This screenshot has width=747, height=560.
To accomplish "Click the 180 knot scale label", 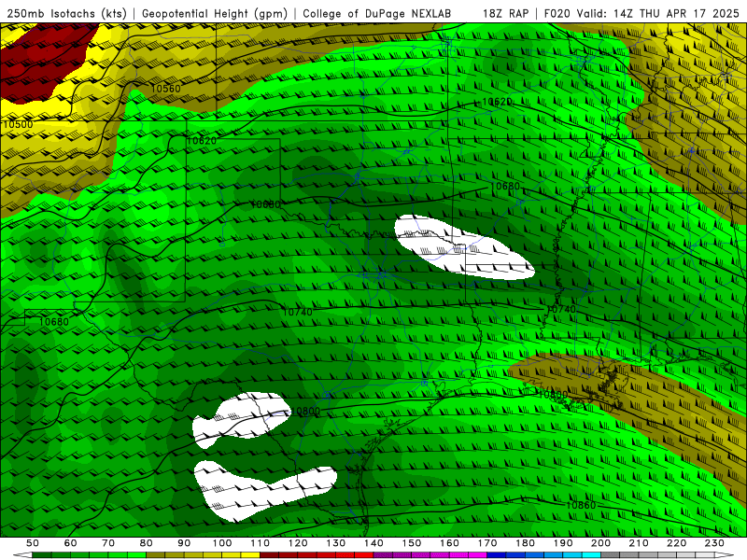I will (525, 543).
